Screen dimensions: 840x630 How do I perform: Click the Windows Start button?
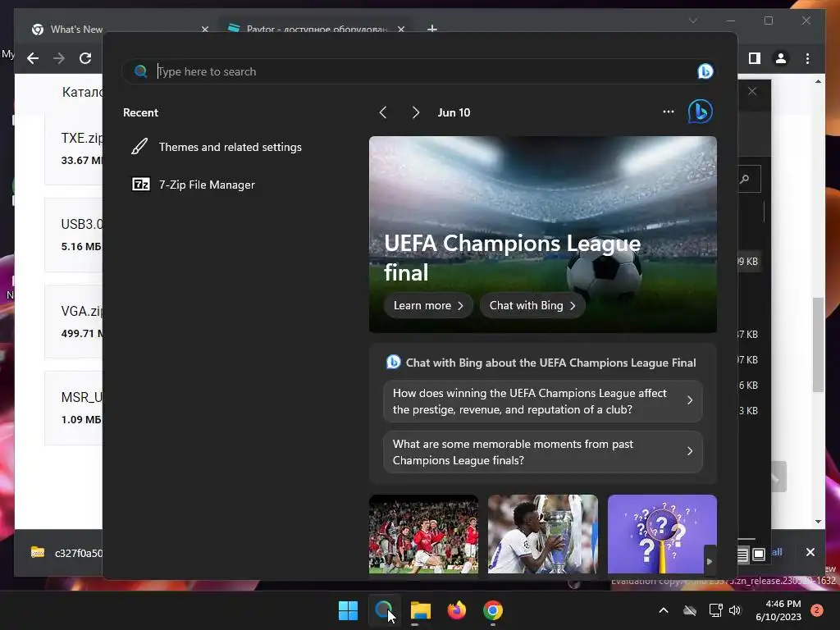pos(348,610)
